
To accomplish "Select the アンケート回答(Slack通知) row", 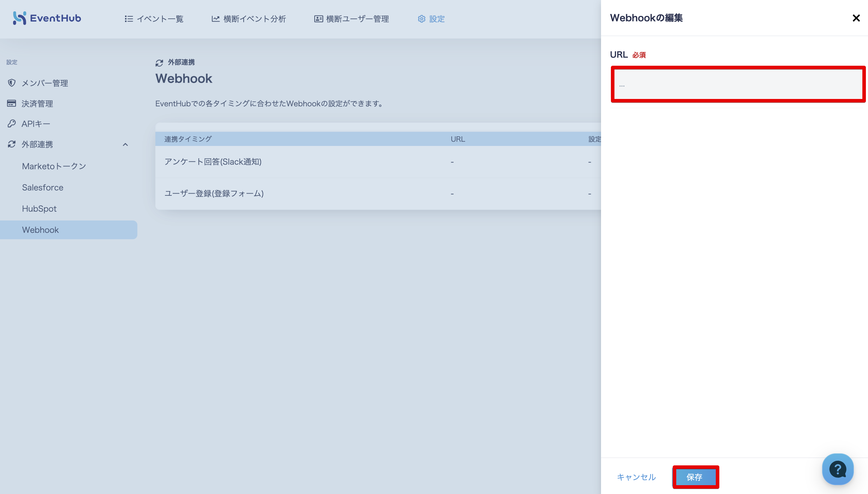I will [x=378, y=162].
